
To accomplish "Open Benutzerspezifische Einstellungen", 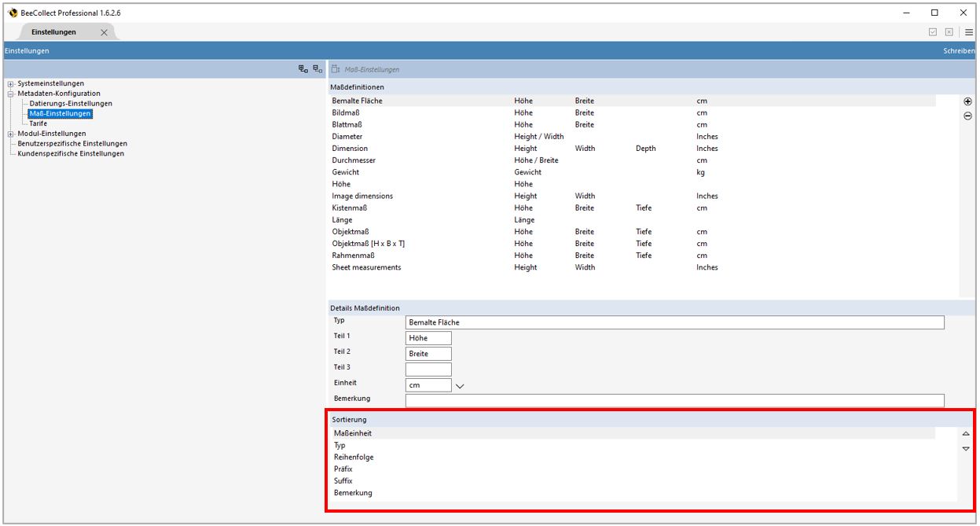I will [72, 144].
